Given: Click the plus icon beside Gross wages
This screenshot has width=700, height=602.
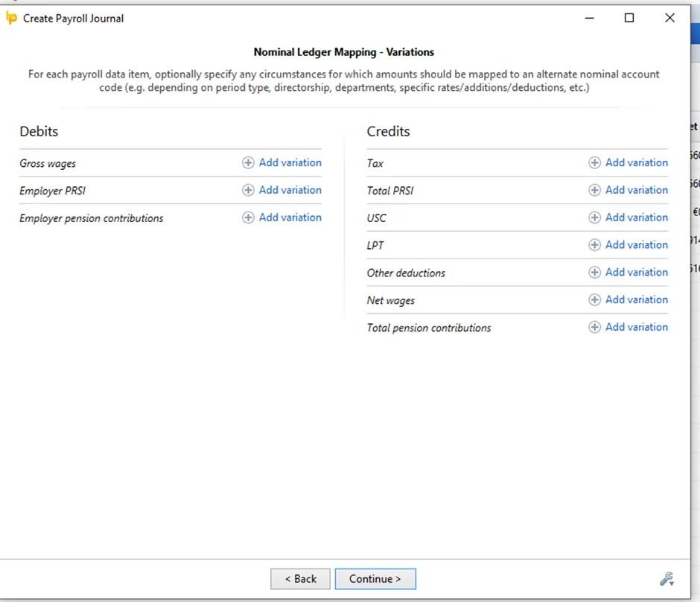Looking at the screenshot, I should click(248, 162).
